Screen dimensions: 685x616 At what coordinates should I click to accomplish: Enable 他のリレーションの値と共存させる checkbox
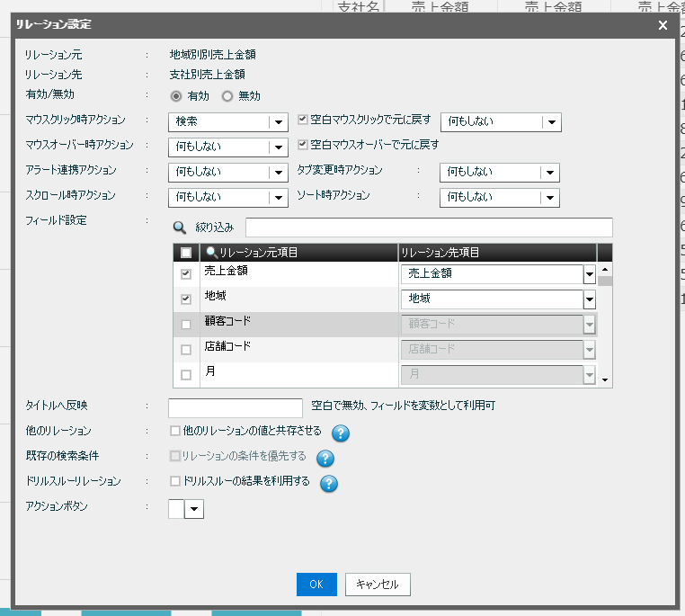point(175,431)
